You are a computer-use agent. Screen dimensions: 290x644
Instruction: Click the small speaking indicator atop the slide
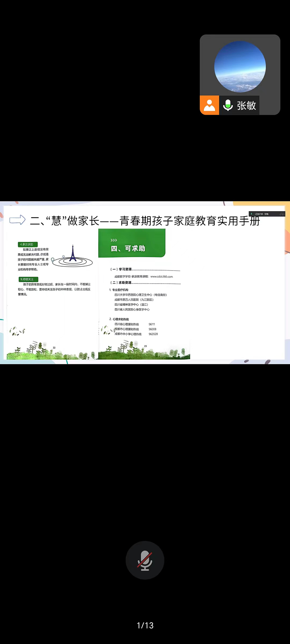pyautogui.click(x=266, y=214)
